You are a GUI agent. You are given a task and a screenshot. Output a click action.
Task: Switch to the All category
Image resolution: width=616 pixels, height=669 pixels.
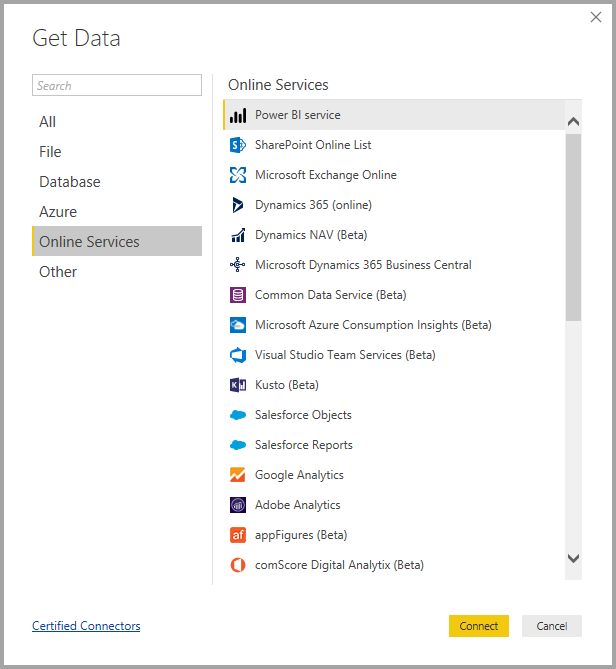click(x=48, y=122)
